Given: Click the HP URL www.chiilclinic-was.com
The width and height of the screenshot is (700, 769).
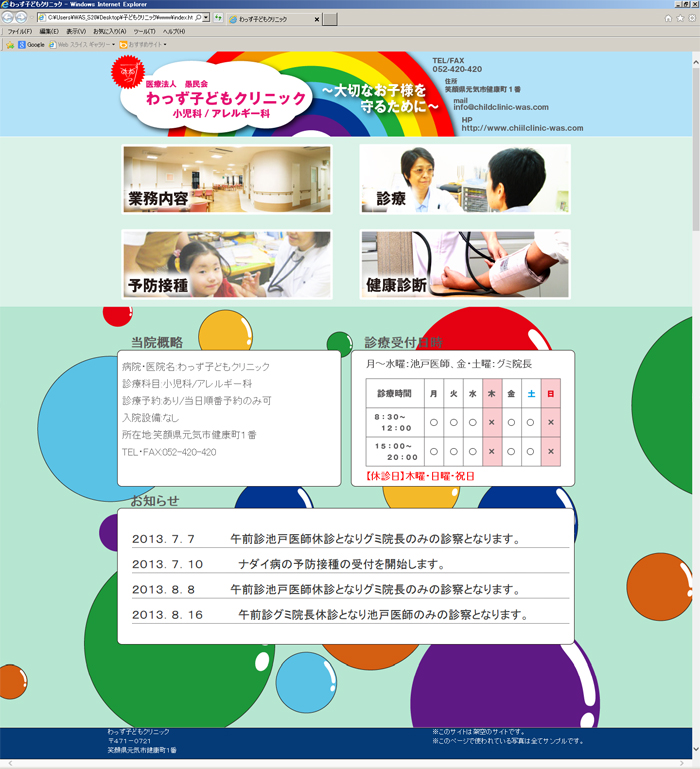Looking at the screenshot, I should tap(522, 128).
